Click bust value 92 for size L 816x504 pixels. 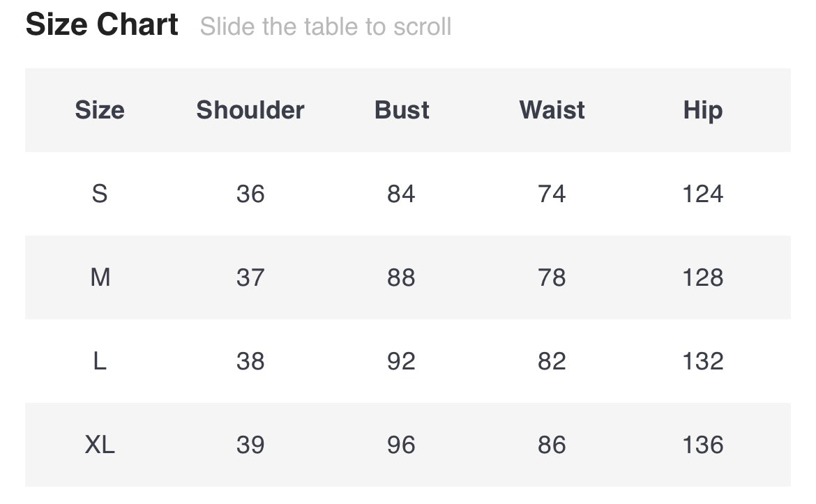[x=401, y=361]
